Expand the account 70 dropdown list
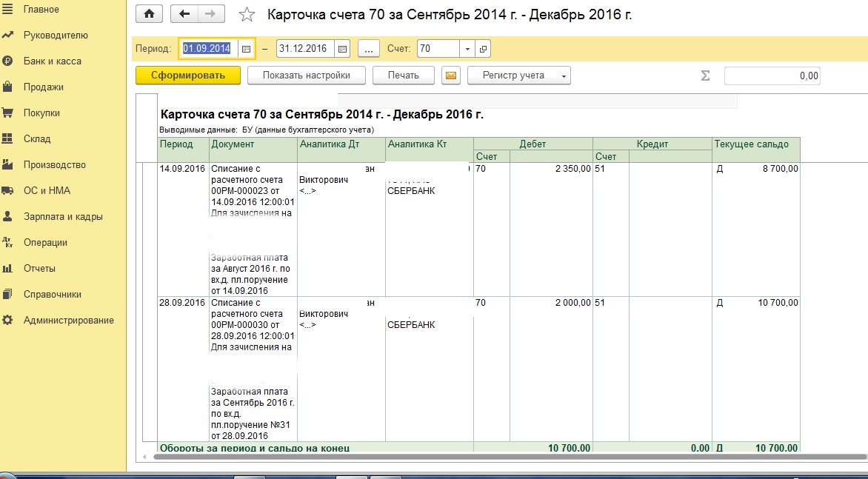Image resolution: width=868 pixels, height=479 pixels. [x=467, y=49]
